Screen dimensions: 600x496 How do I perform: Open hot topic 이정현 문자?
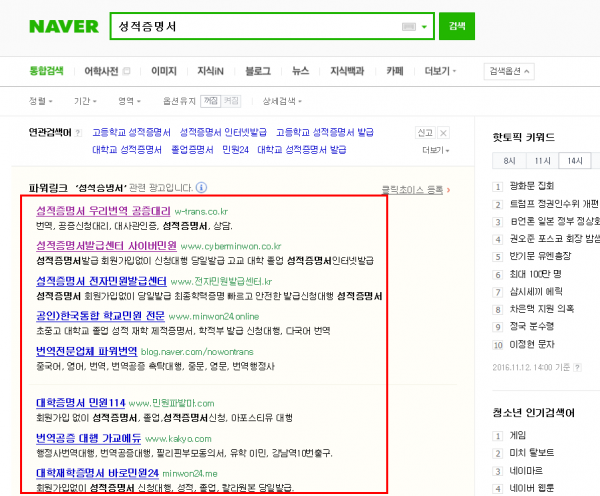(532, 344)
